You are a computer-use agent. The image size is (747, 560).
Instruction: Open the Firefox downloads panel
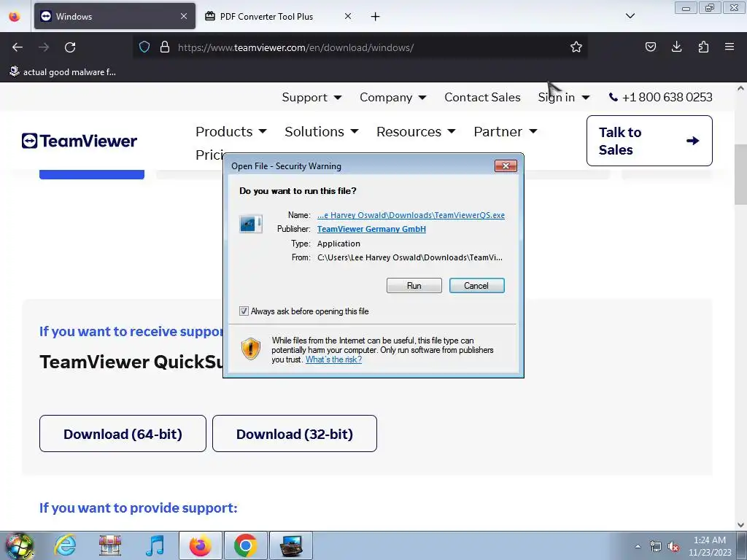pyautogui.click(x=676, y=47)
